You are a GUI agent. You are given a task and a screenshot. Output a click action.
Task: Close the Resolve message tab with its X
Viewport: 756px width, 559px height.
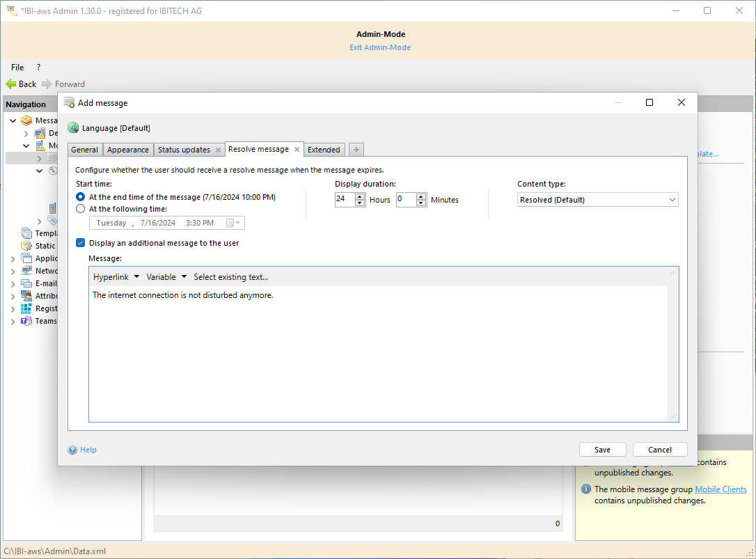297,150
